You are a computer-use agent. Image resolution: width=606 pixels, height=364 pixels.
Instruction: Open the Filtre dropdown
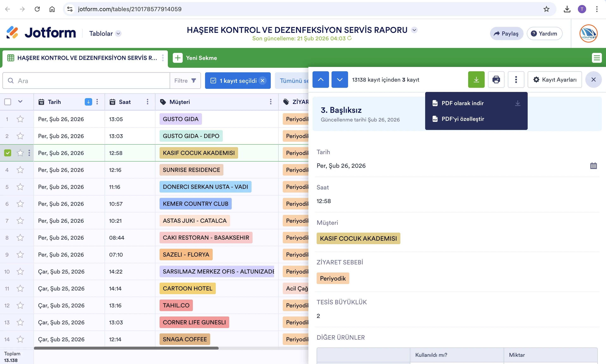pos(185,81)
